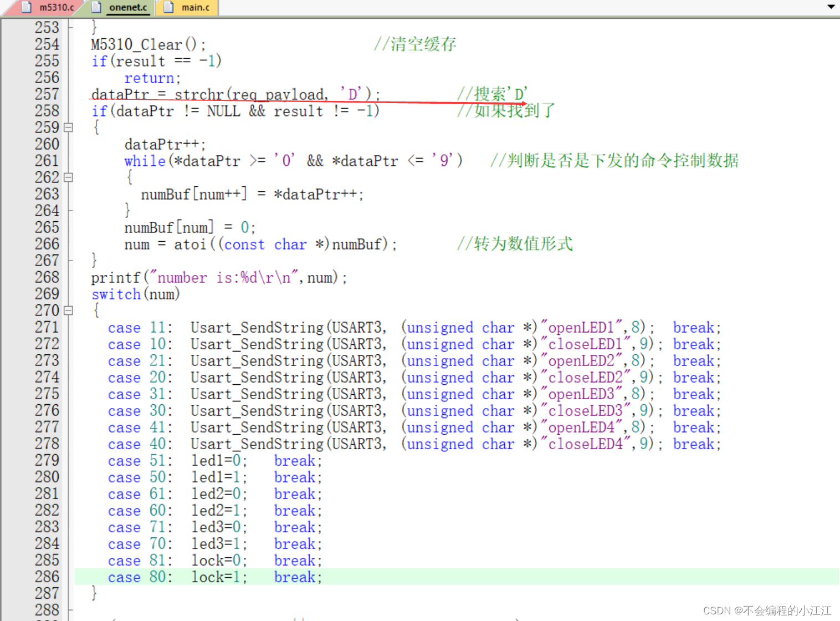The image size is (840, 621).
Task: Click 'led3=0;' on the case 71 line
Action: 219,527
